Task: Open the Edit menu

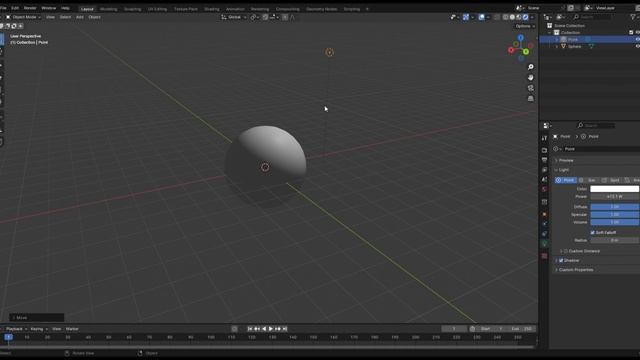Action: pyautogui.click(x=15, y=8)
